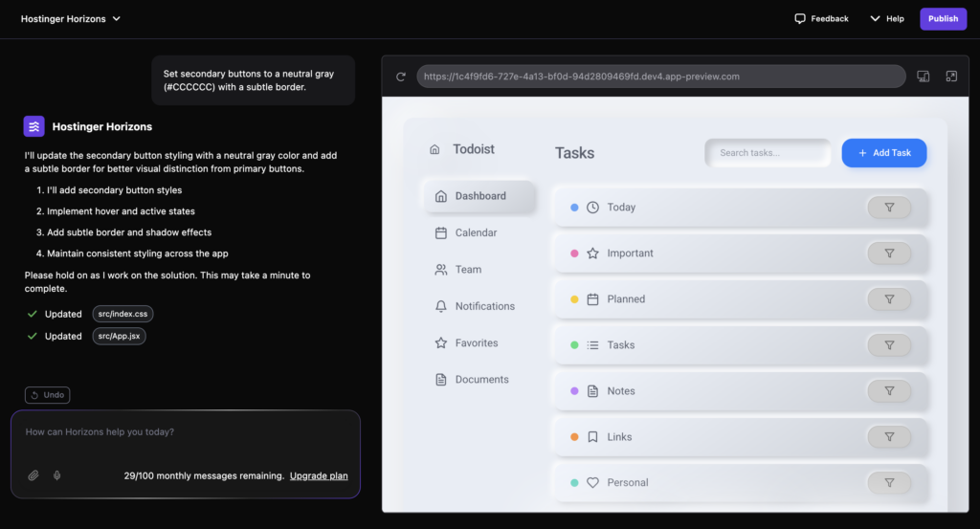Open the Feedback option
The width and height of the screenshot is (980, 529).
coord(821,19)
